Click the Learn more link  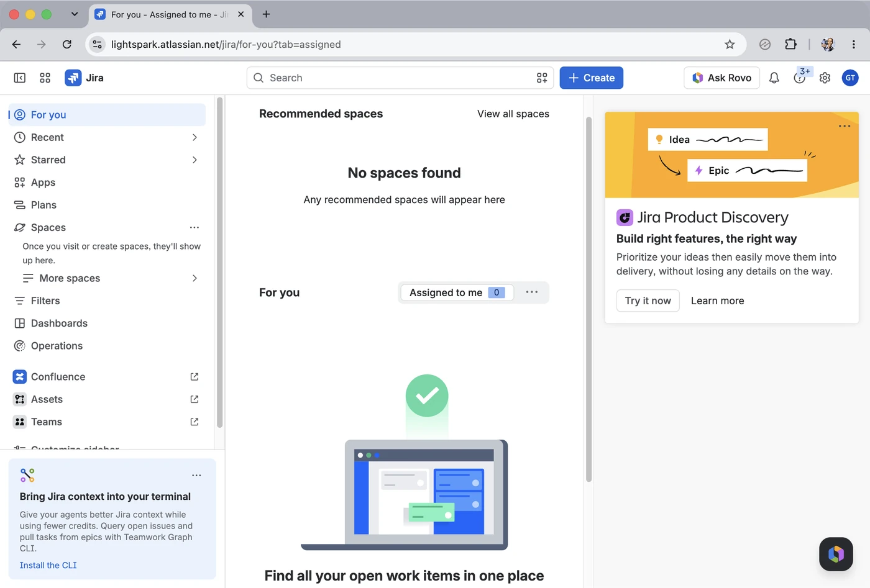(x=717, y=301)
